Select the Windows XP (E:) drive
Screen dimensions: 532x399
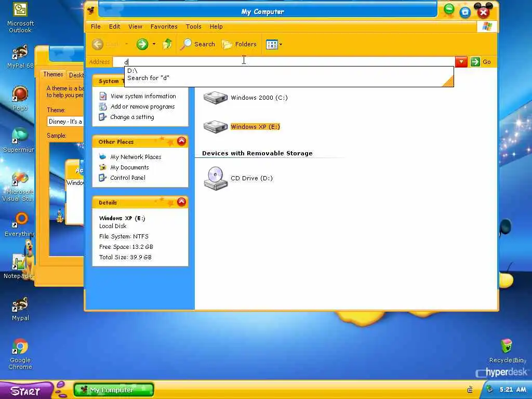(242, 127)
